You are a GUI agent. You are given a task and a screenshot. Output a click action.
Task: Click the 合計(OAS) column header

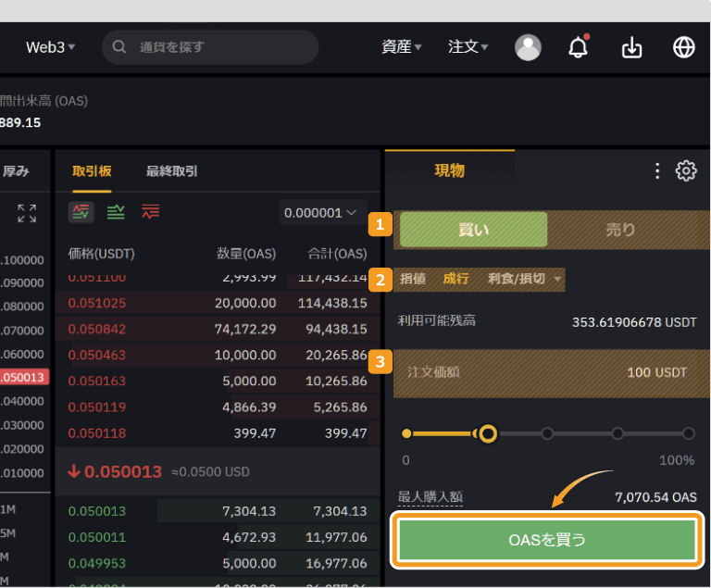point(337,254)
